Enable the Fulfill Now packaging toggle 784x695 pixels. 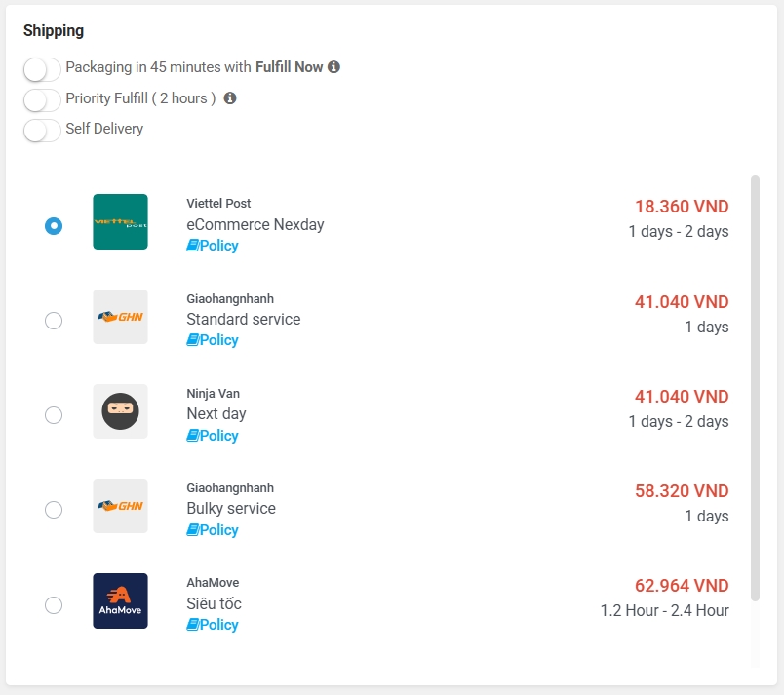point(42,69)
